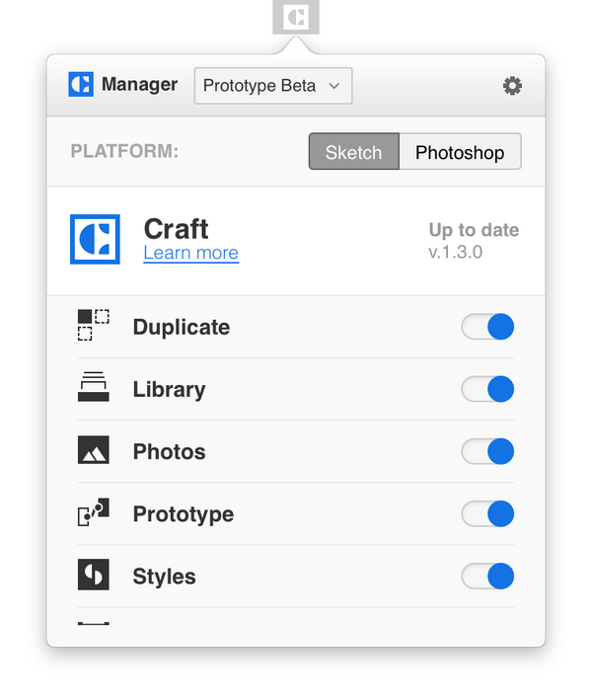
Task: Click the Up to date status text
Action: tap(474, 230)
